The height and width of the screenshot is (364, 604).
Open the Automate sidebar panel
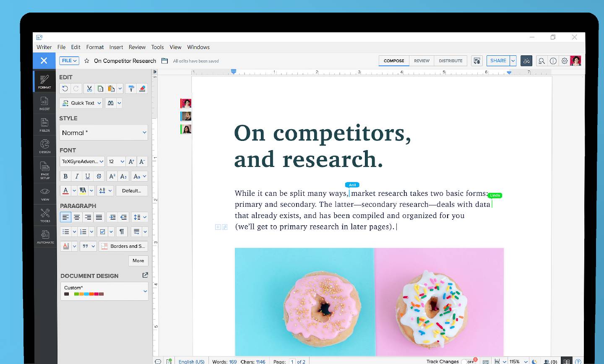(45, 237)
